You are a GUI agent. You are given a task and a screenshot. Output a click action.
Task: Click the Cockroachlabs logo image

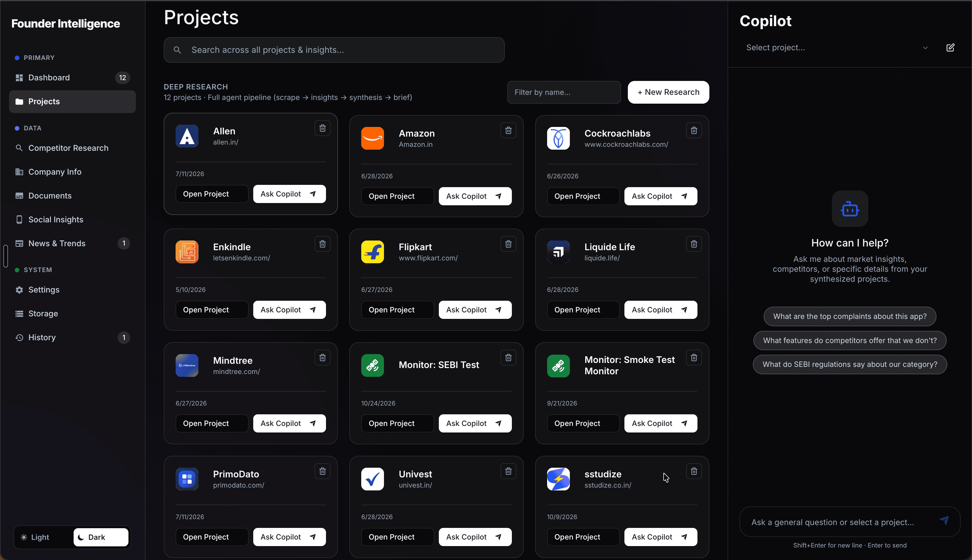[x=558, y=138]
